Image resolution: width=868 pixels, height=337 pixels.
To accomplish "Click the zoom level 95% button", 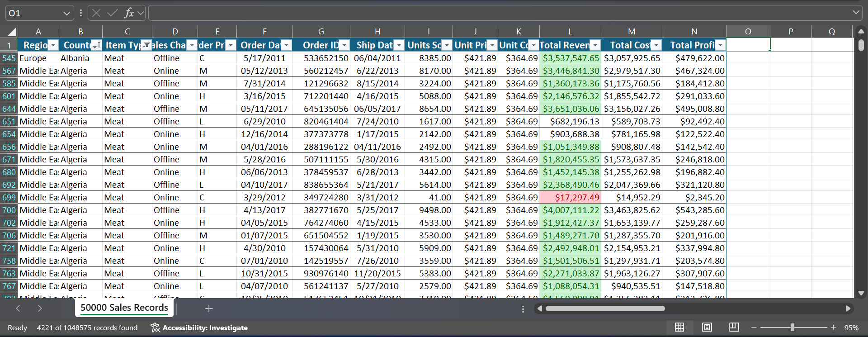I will point(851,328).
